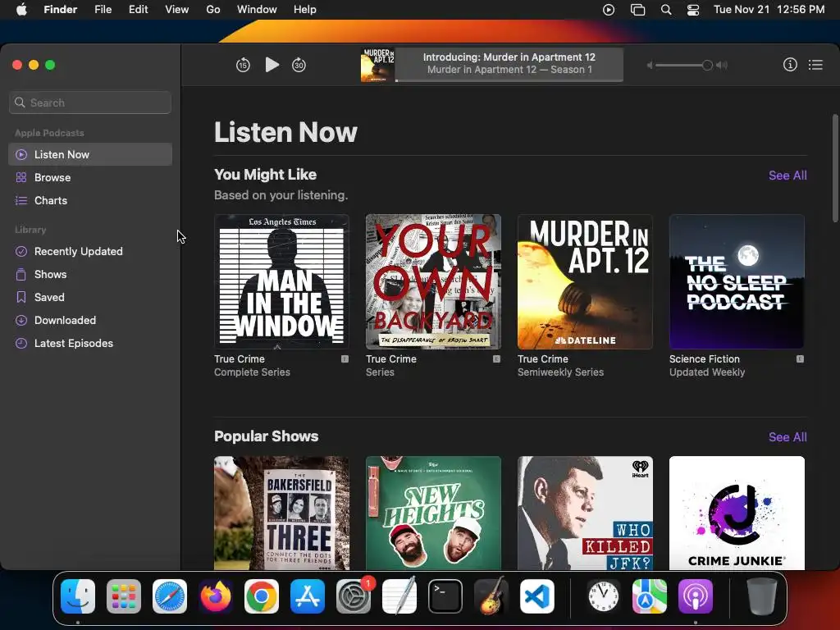Image resolution: width=840 pixels, height=630 pixels.
Task: Click in the Search field
Action: 90,103
